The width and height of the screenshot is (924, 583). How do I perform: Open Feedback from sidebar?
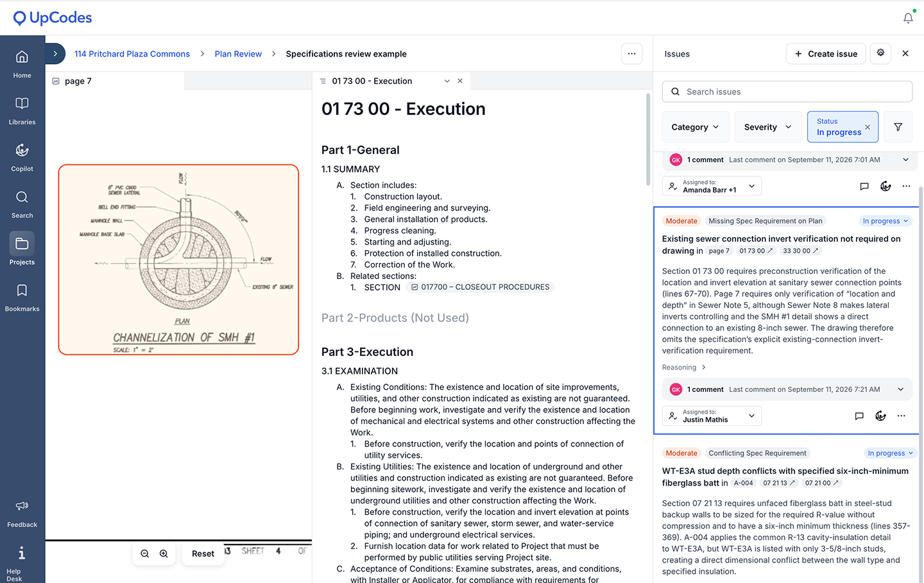(22, 513)
